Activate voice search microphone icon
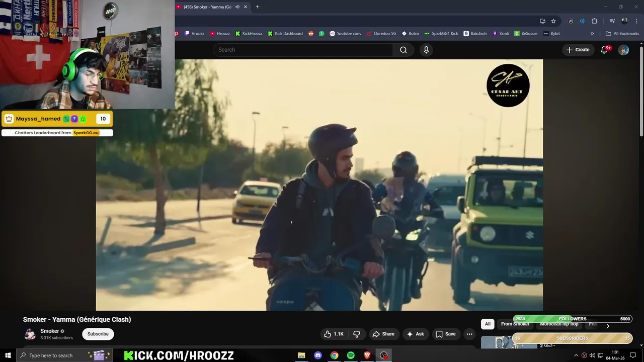 426,50
